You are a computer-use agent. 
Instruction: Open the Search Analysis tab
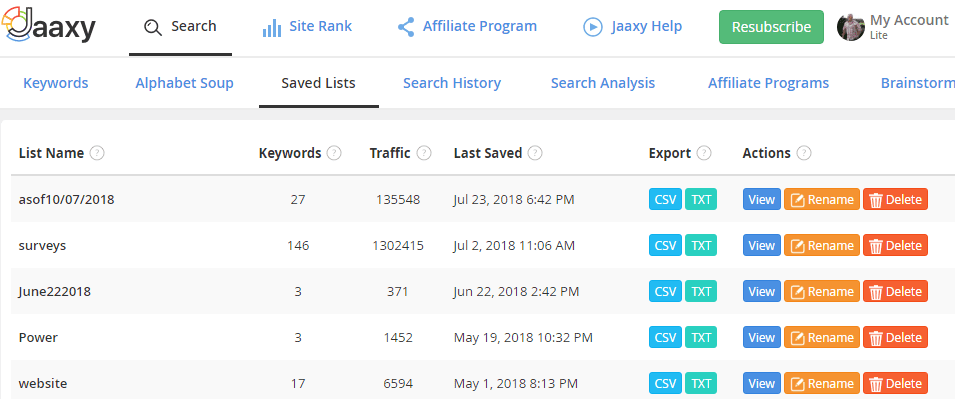[x=603, y=83]
